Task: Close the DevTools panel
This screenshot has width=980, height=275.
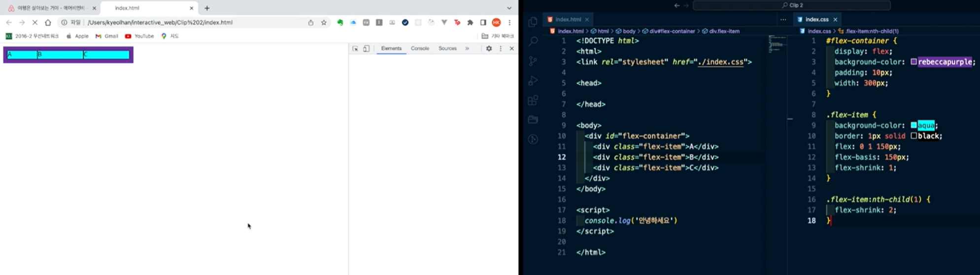Action: tap(511, 48)
